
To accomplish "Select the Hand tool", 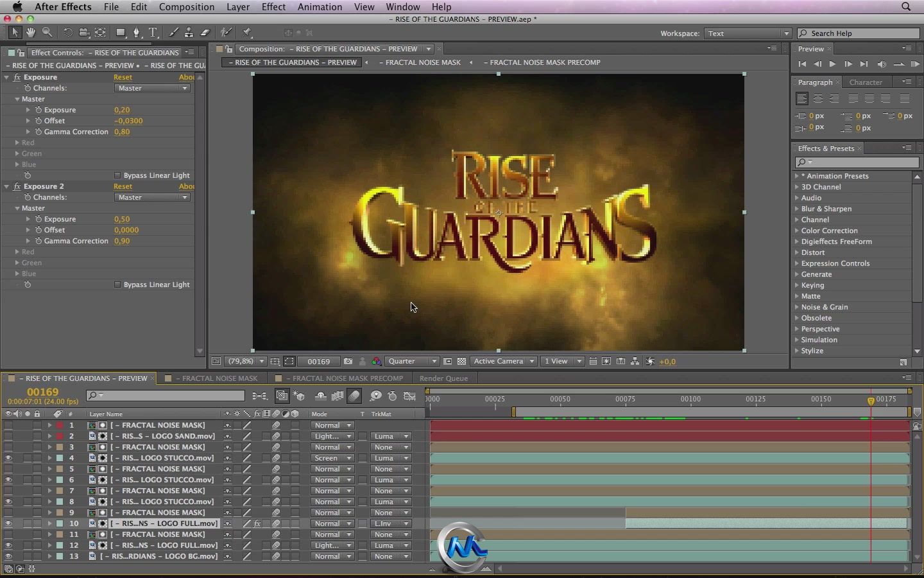I will point(31,32).
